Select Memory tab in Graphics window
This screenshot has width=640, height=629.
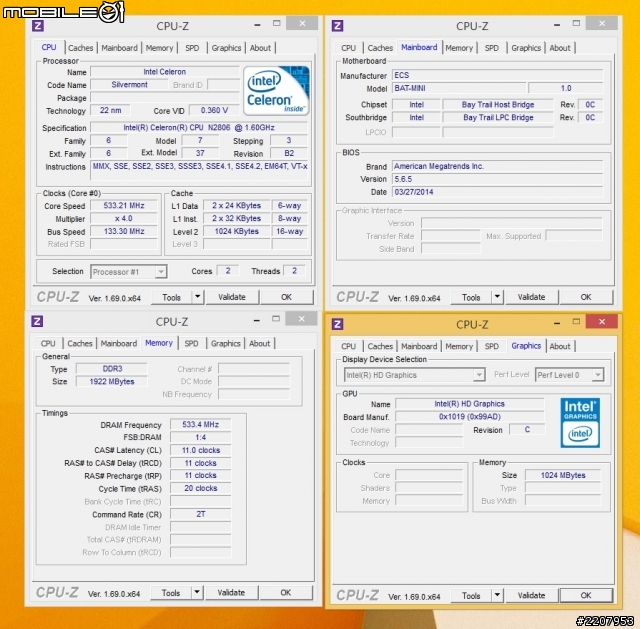click(x=459, y=347)
